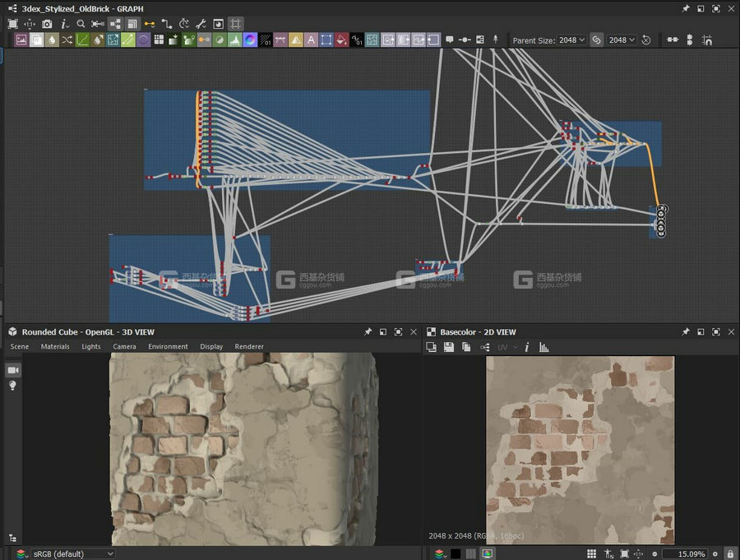The width and height of the screenshot is (740, 560).
Task: Show the histogram in 2D view
Action: click(x=544, y=348)
